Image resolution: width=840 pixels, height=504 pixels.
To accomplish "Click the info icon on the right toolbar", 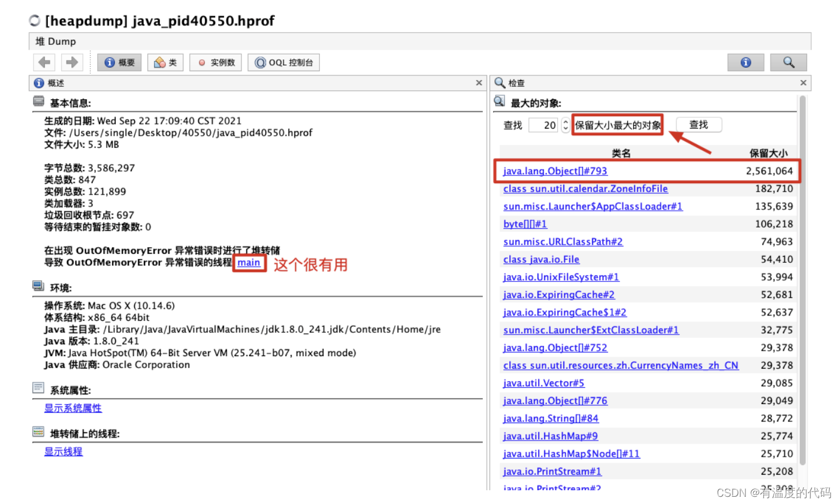I will coord(745,62).
